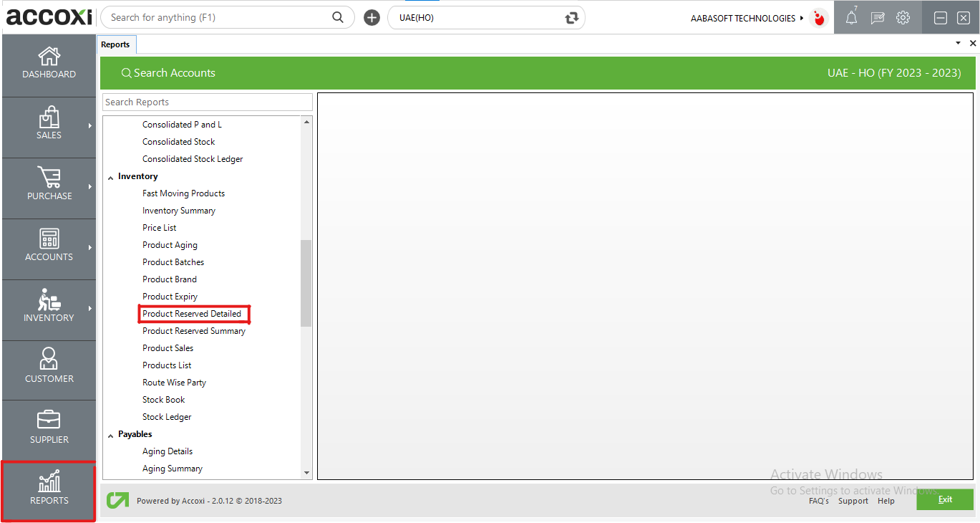
Task: Click the plus icon to create something new
Action: 371,17
